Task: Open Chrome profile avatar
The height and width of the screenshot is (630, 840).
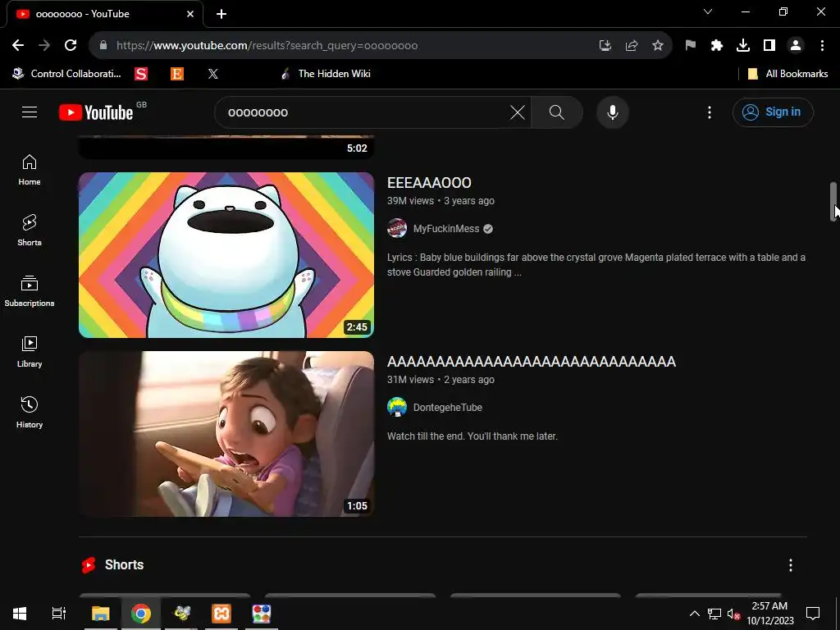Action: [x=796, y=46]
